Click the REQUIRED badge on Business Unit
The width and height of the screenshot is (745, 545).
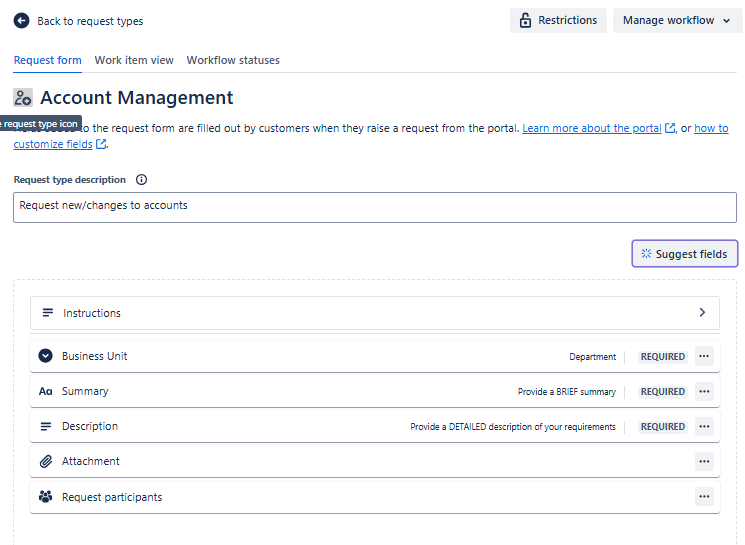663,356
